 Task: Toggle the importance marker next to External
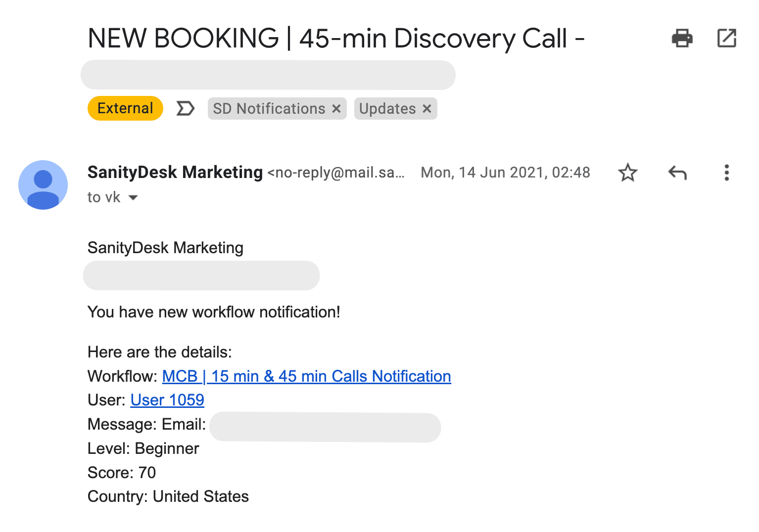185,108
